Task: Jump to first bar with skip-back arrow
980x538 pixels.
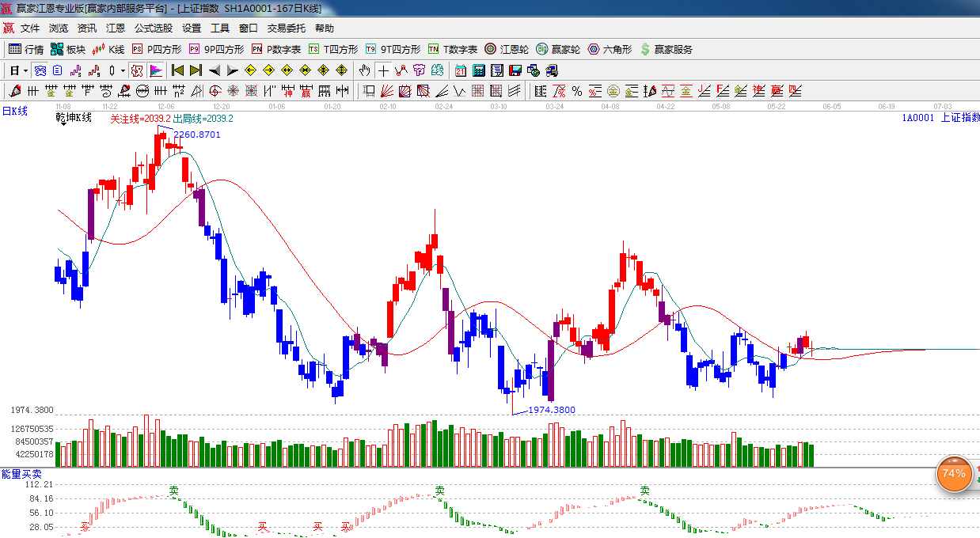Action: (177, 70)
